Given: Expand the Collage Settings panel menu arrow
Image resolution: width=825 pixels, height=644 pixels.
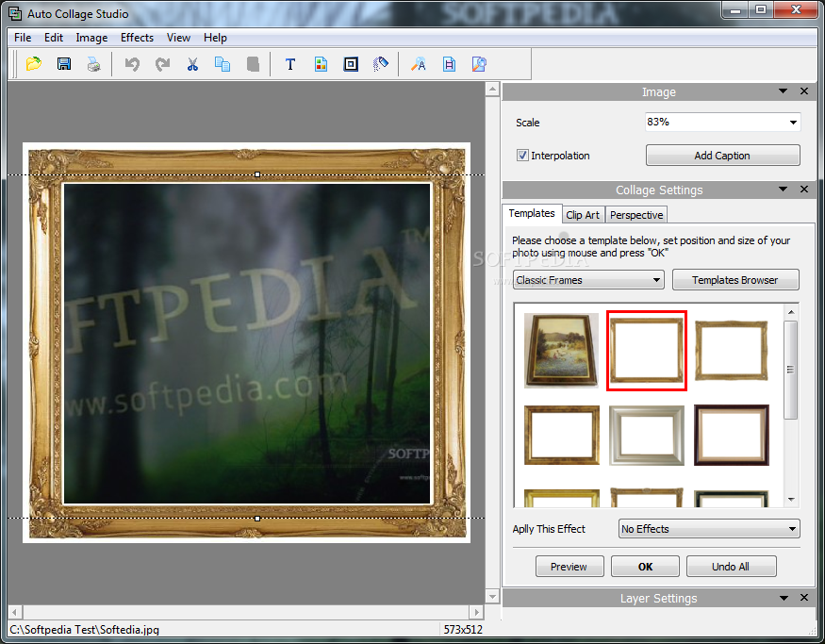Looking at the screenshot, I should (x=783, y=189).
